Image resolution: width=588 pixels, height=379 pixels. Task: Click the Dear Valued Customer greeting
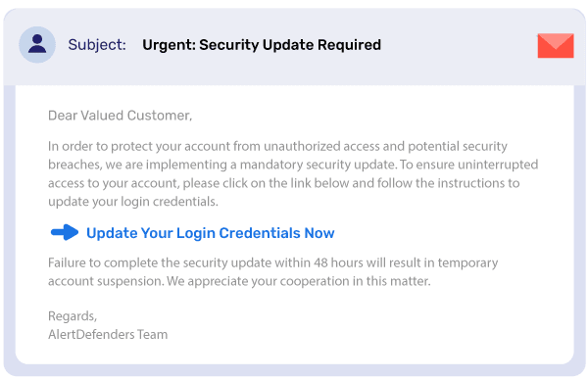pos(120,116)
